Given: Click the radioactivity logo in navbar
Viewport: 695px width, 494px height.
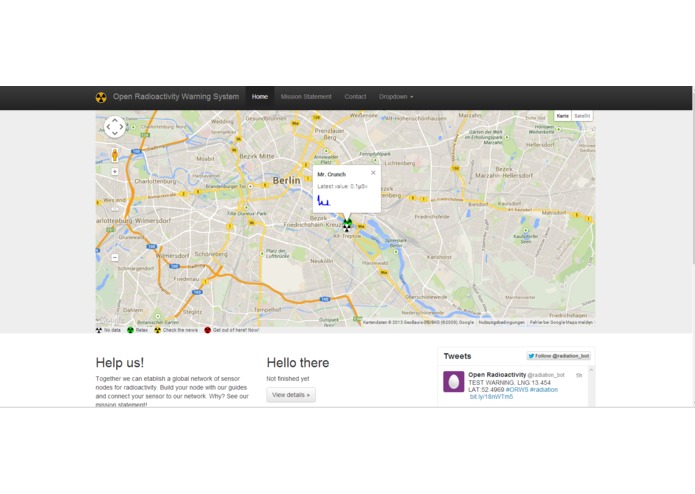Looking at the screenshot, I should point(101,97).
